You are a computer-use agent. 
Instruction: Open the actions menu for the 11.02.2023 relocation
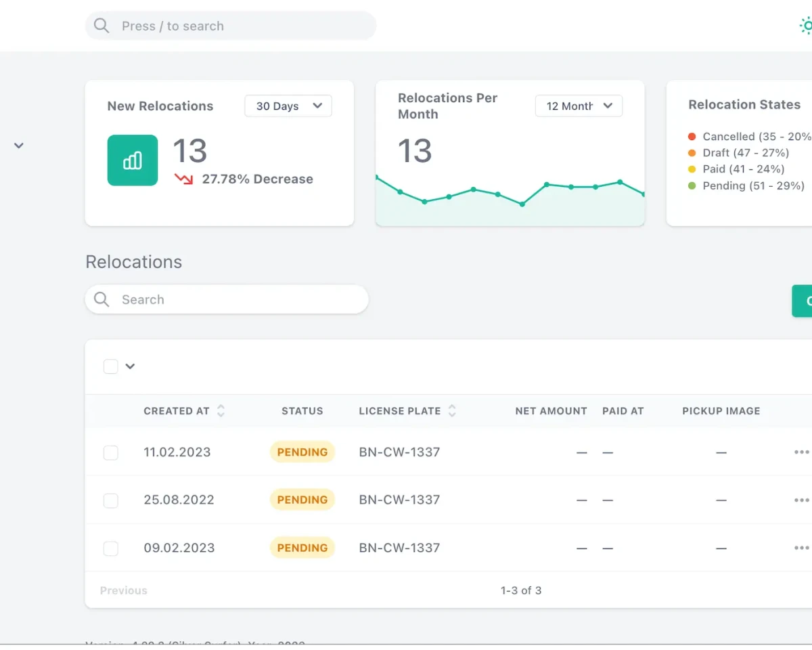[801, 452]
